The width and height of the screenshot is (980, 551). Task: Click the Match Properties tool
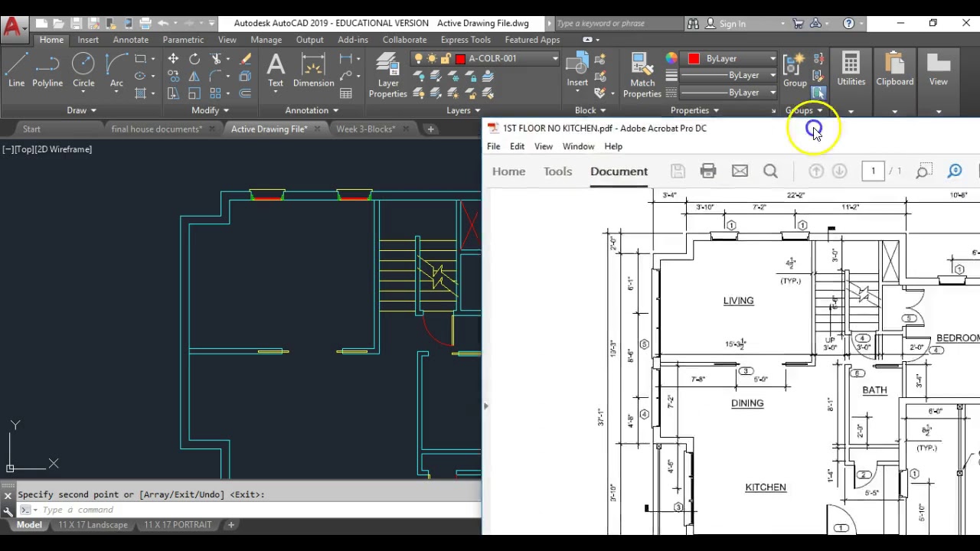(642, 75)
